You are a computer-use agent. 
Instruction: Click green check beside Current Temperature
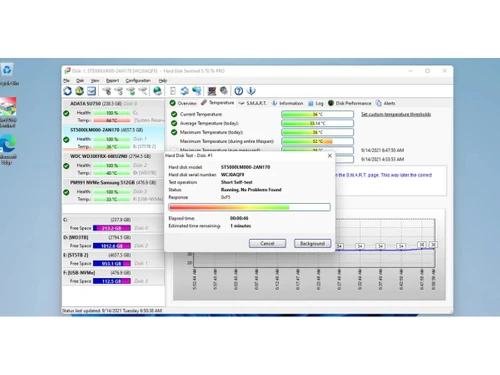[x=174, y=114]
